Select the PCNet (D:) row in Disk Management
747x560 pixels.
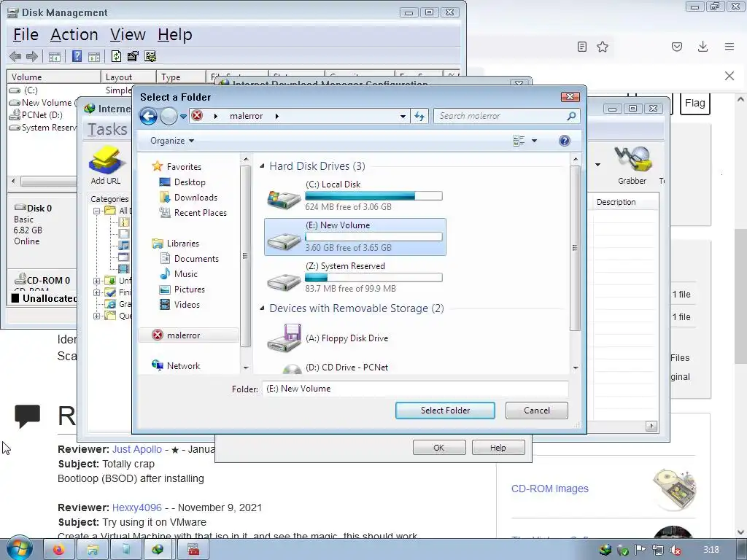click(x=43, y=114)
